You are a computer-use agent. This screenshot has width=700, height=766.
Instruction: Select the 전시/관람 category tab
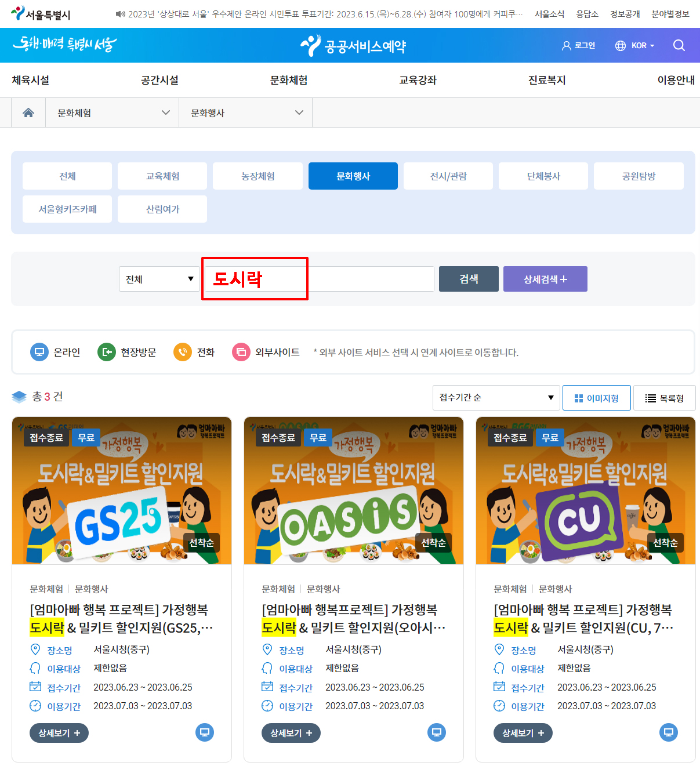coord(448,175)
